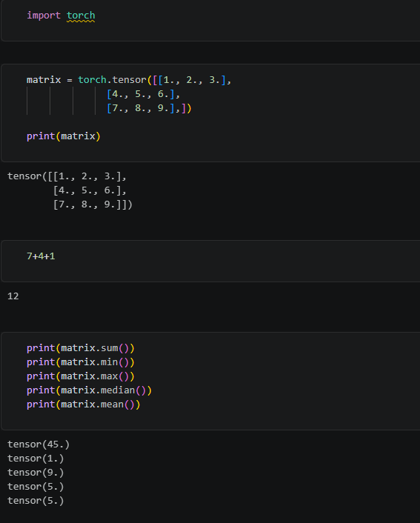Click the 'print(matrix.mean())' line
420x523 pixels.
(x=84, y=404)
